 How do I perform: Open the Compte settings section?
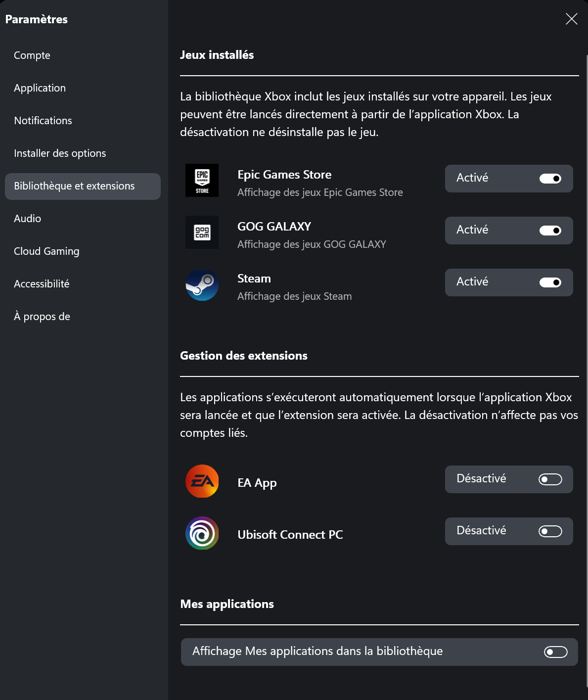coord(32,55)
